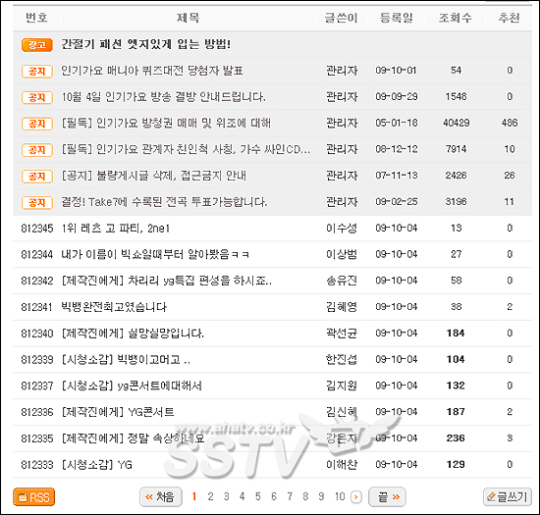Open the RSS feed button
The height and width of the screenshot is (515, 540).
(x=34, y=497)
